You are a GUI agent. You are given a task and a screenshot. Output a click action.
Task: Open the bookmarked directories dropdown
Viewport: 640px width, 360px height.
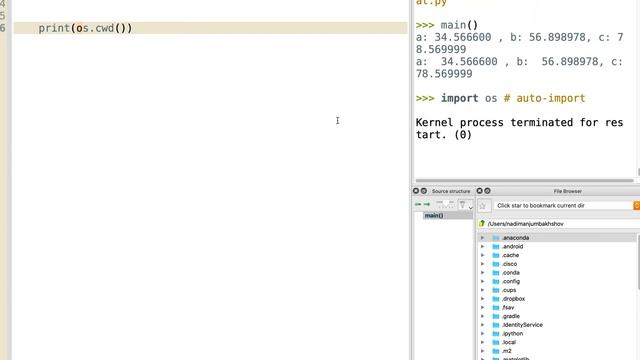[636, 205]
